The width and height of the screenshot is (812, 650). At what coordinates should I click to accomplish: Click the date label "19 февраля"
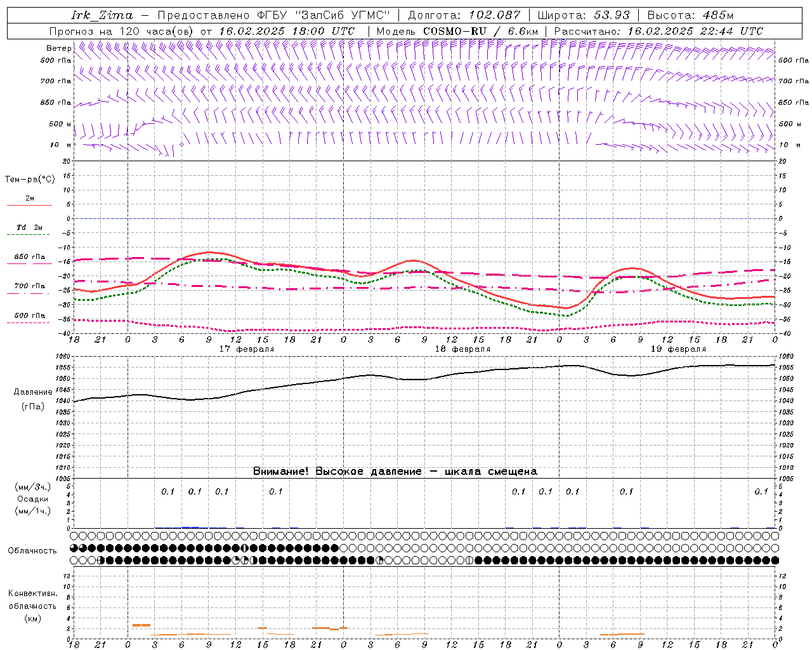tap(678, 349)
